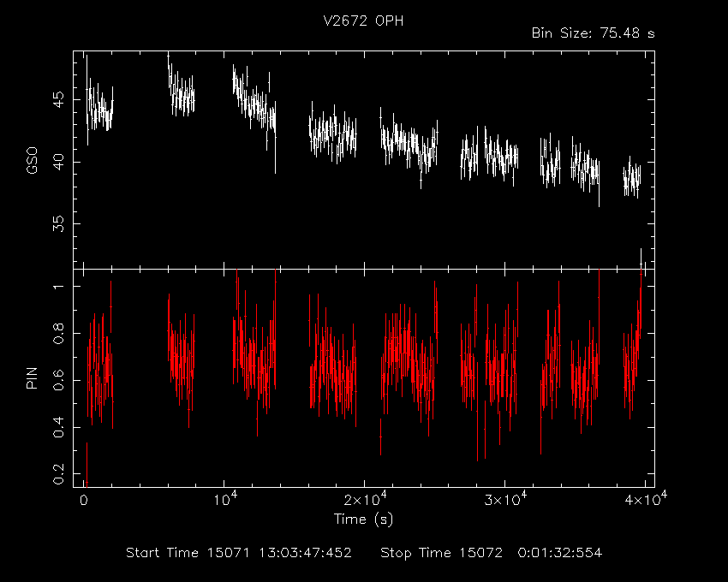Click the PIN y-axis label

click(x=32, y=377)
